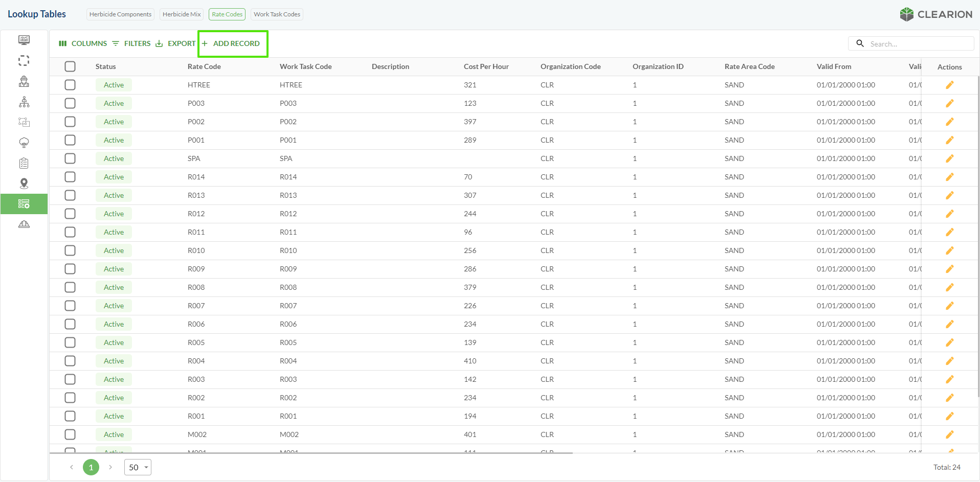Switch to the Work Task Codes tab
Viewport: 980px width, 482px height.
tap(277, 14)
